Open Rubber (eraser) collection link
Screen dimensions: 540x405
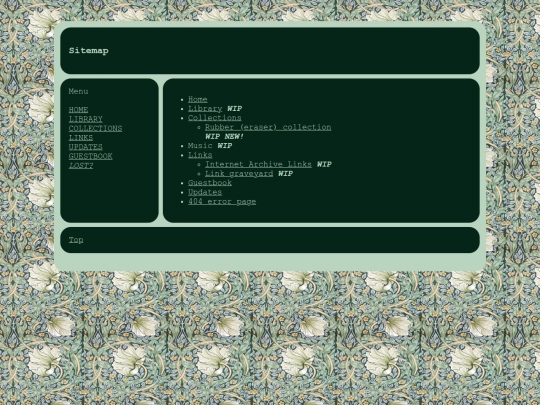(268, 127)
